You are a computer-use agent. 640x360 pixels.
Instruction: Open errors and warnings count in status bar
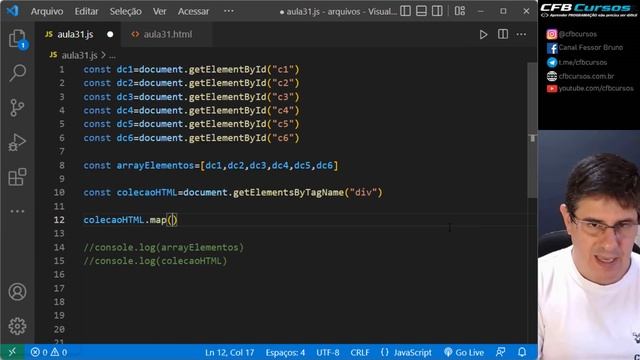(x=49, y=352)
